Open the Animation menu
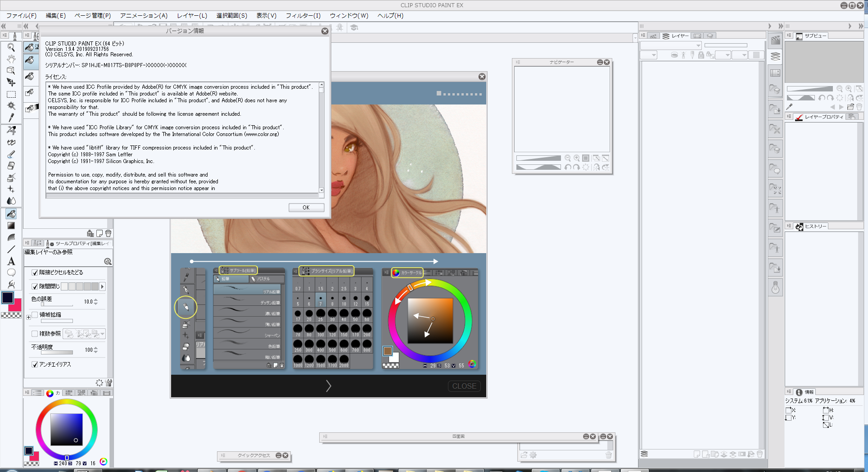Viewport: 868px width, 472px height. (144, 15)
